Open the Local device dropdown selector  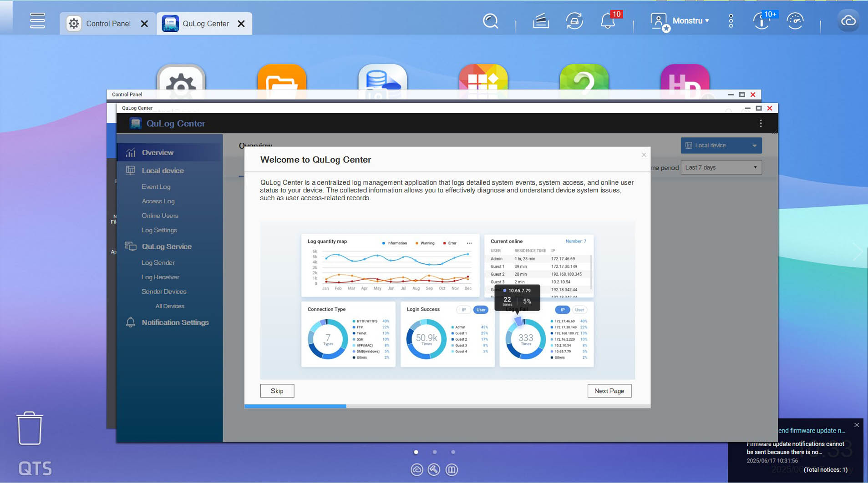point(721,146)
